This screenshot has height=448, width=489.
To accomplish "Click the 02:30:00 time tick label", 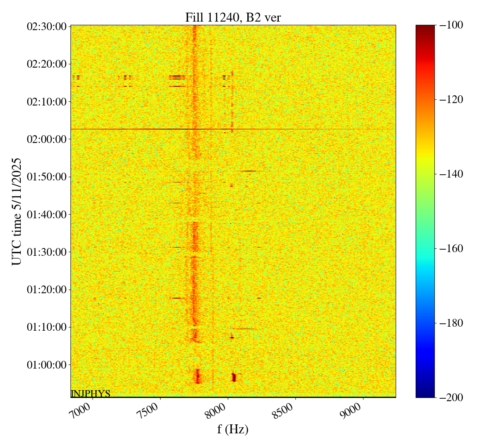I will (46, 26).
